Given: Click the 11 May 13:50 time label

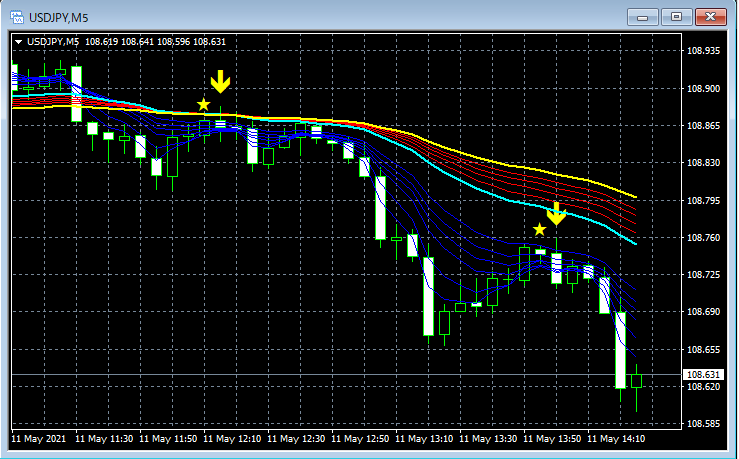Looking at the screenshot, I should [552, 439].
